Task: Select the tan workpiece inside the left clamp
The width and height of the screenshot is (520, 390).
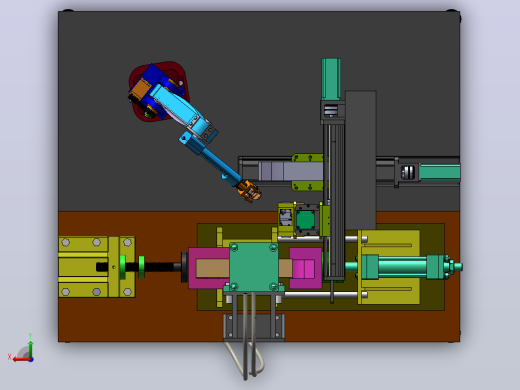Action: coord(213,268)
